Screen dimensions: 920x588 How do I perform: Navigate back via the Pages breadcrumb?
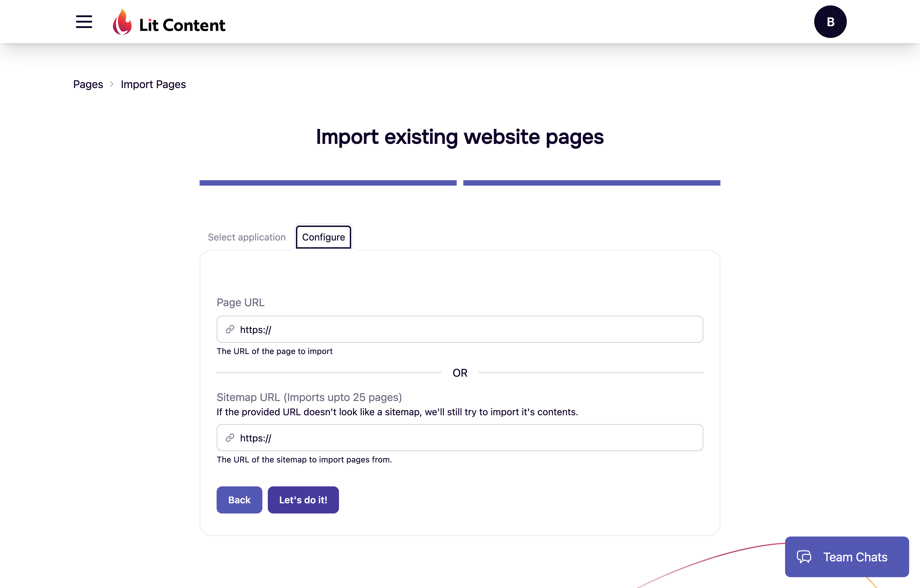point(88,84)
